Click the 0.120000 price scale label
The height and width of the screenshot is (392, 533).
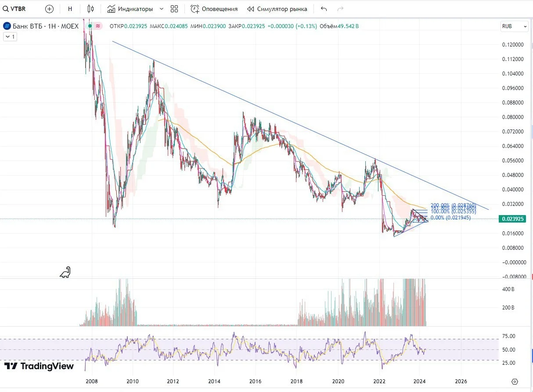click(x=512, y=45)
